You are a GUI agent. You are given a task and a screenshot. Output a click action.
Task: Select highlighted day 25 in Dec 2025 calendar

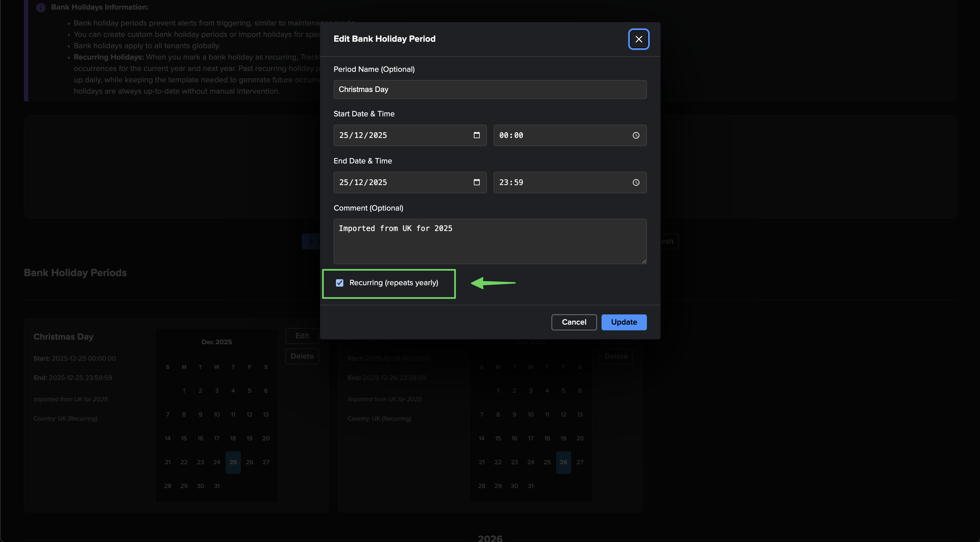[233, 462]
